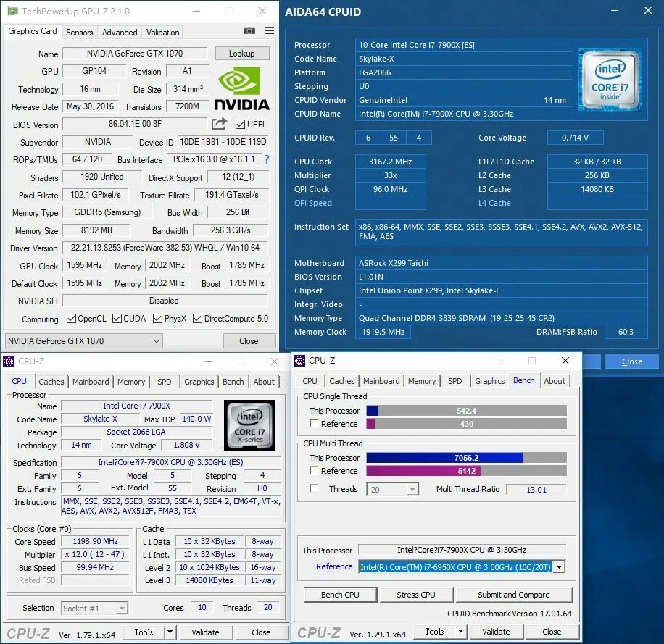Screen dimensions: 664x644
Task: Click the BIOS export share icon in GPU-Z
Action: (219, 124)
